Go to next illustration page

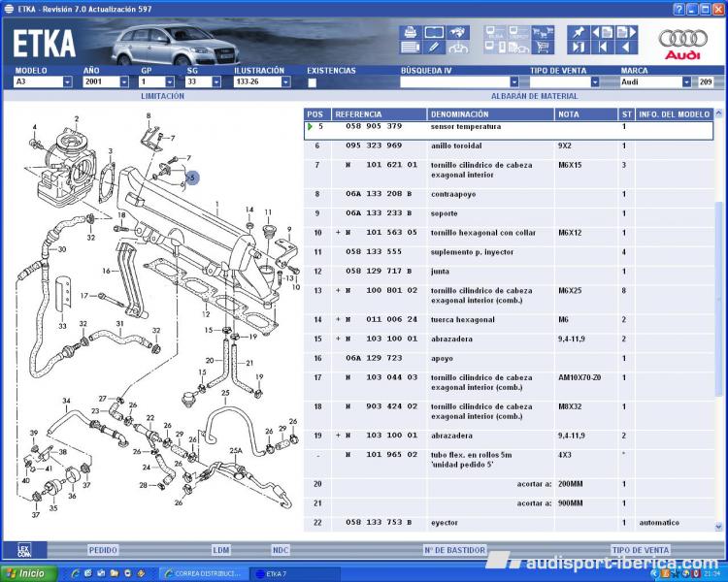click(x=626, y=32)
